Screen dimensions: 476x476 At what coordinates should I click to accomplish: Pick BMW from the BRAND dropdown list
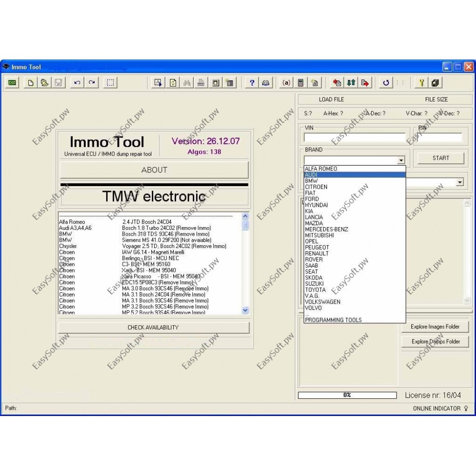coord(355,181)
